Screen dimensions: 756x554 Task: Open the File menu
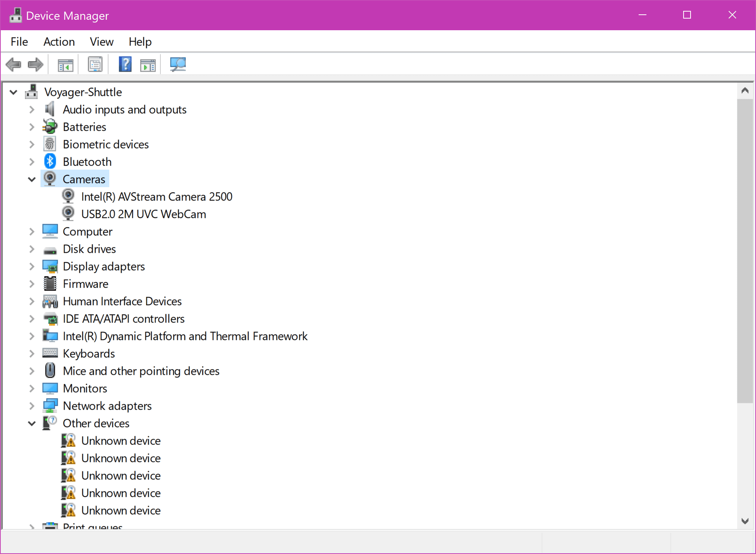tap(19, 41)
